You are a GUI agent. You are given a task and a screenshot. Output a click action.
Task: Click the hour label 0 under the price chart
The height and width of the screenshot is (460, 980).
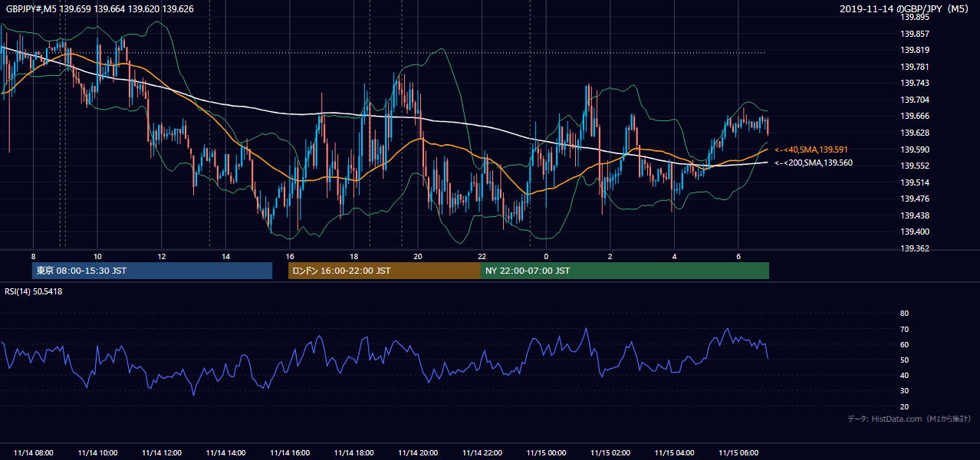pos(546,256)
